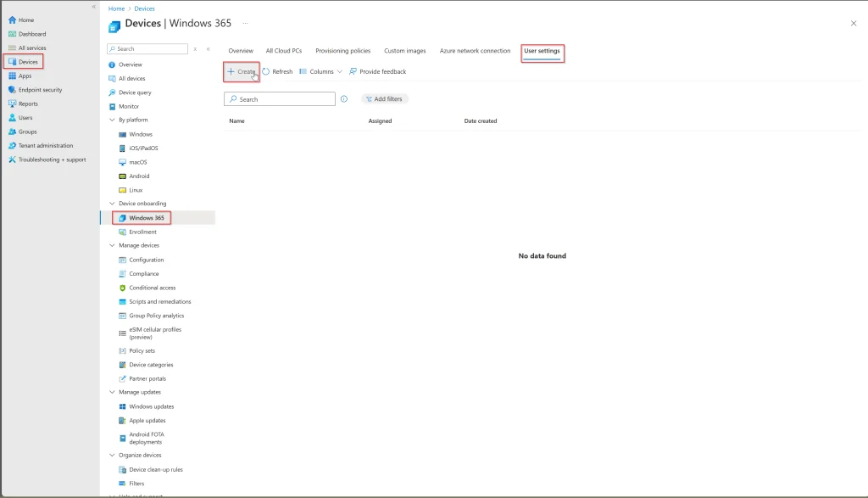Collapse the main left navigation pane
Image resolution: width=868 pixels, height=498 pixels.
(93, 7)
